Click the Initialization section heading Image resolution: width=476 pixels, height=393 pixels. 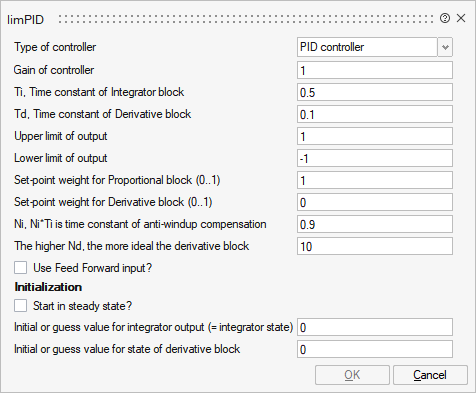[x=48, y=287]
